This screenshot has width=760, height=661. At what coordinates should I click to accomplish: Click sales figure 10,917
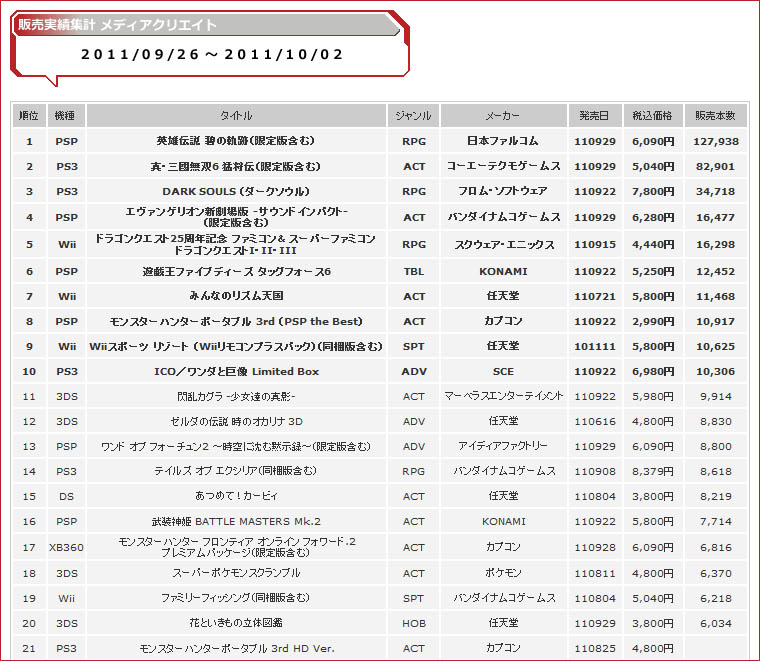(715, 322)
